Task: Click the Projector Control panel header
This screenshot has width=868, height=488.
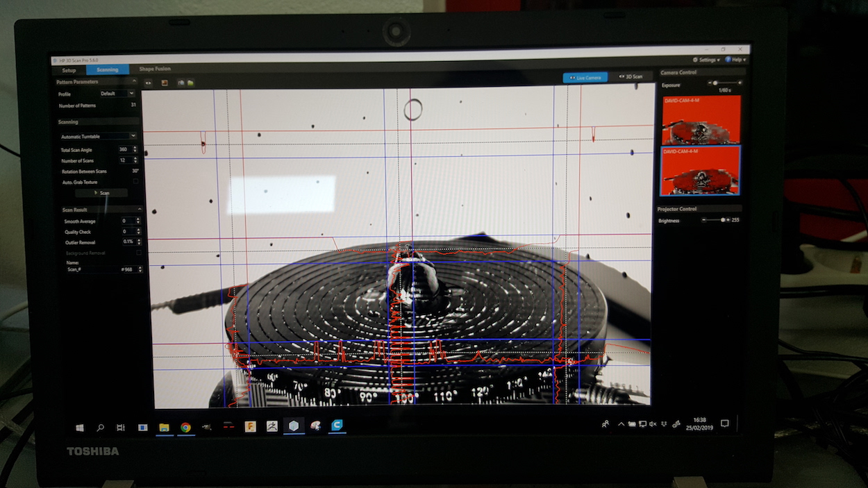Action: [x=699, y=209]
